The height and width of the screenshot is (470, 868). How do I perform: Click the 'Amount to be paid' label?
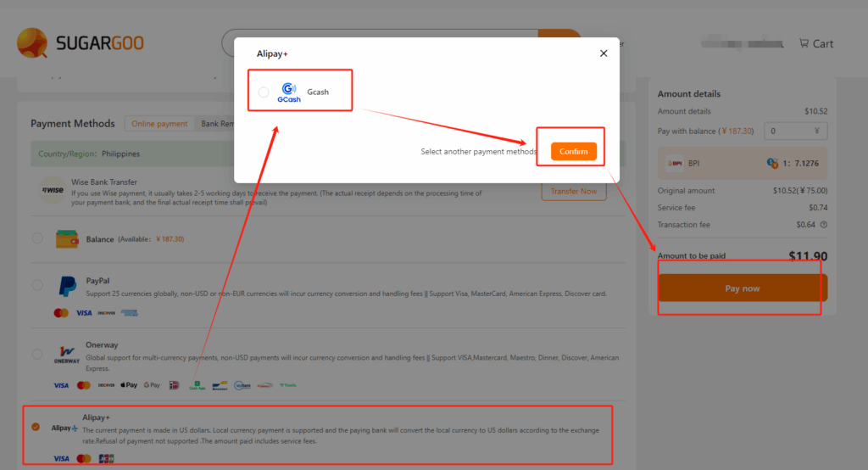692,255
